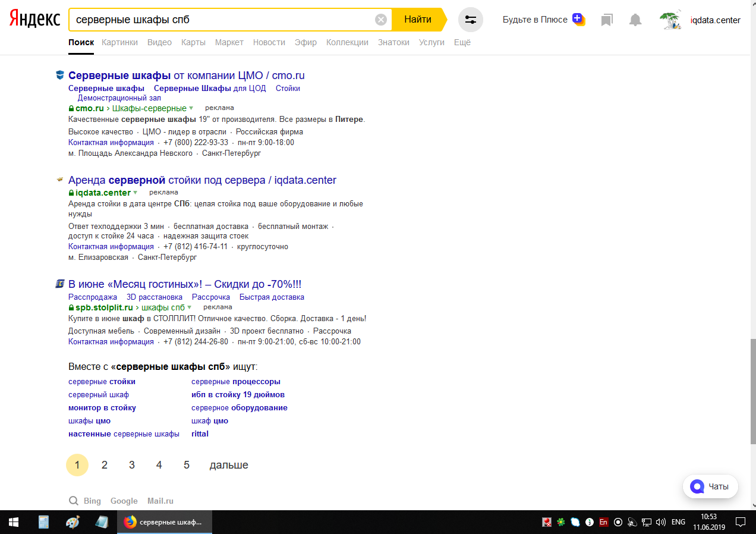Select the Эфир tab
756x534 pixels.
coord(305,42)
